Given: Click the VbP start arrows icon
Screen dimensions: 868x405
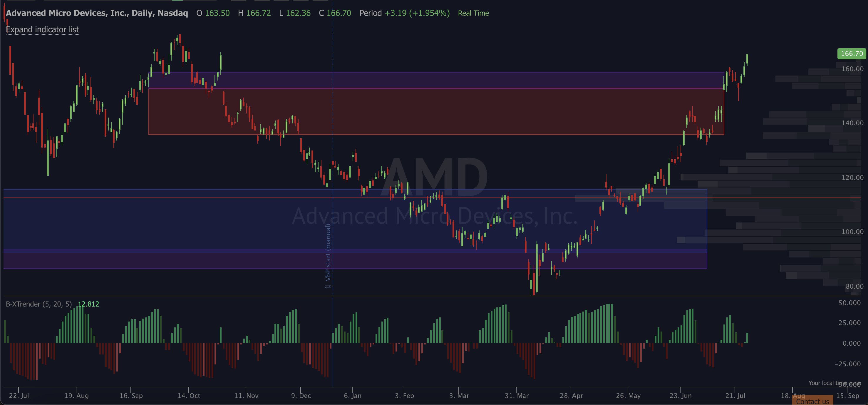Looking at the screenshot, I should pos(328,287).
